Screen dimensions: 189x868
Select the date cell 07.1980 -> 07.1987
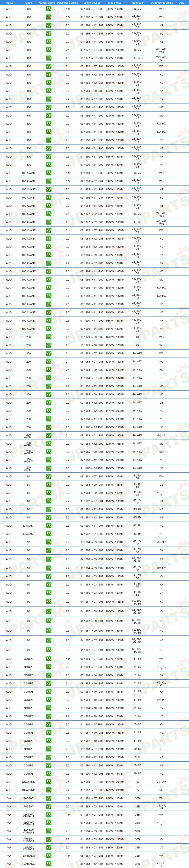(x=92, y=782)
